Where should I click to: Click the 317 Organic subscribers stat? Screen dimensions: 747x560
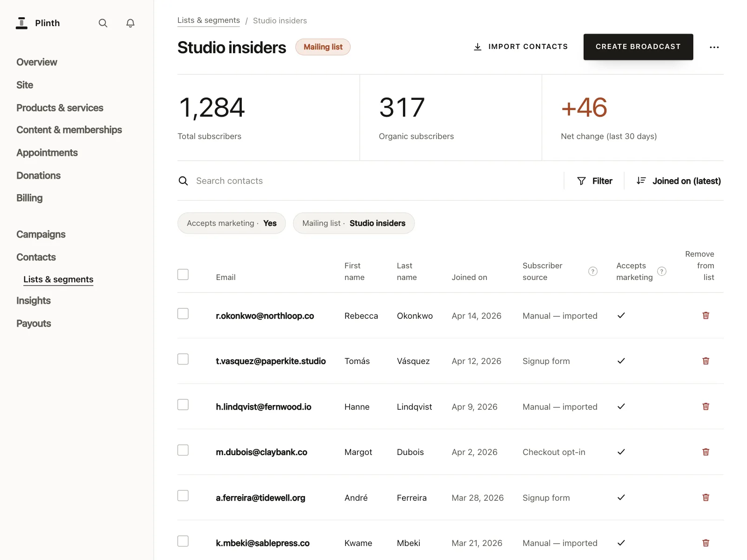[x=451, y=118]
